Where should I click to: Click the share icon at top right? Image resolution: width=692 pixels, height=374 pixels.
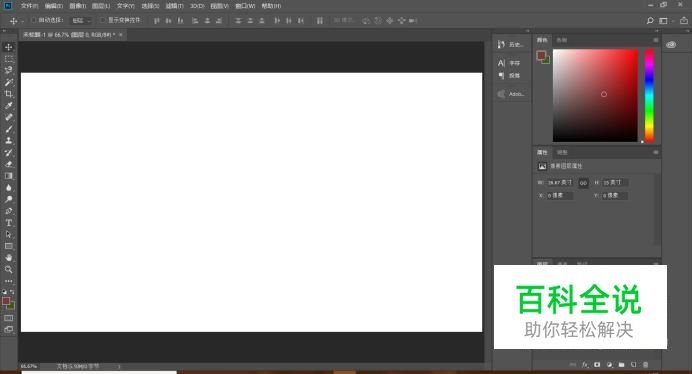pos(684,21)
